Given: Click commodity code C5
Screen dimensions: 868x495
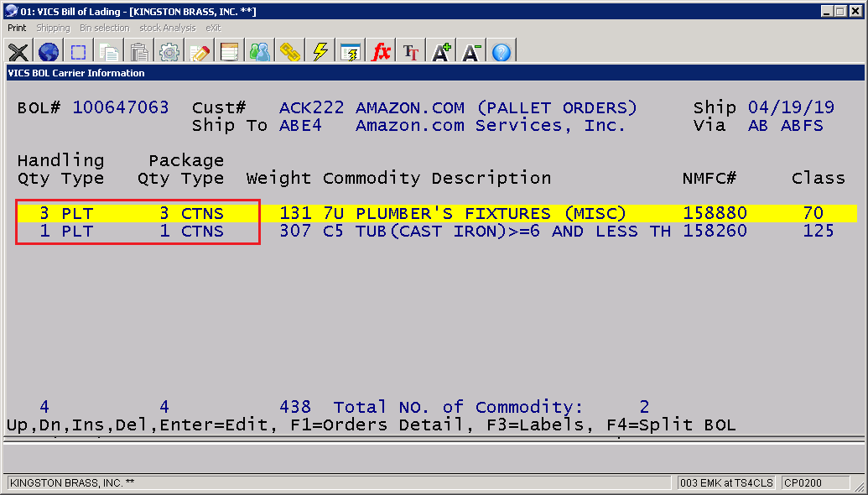Looking at the screenshot, I should coord(333,231).
